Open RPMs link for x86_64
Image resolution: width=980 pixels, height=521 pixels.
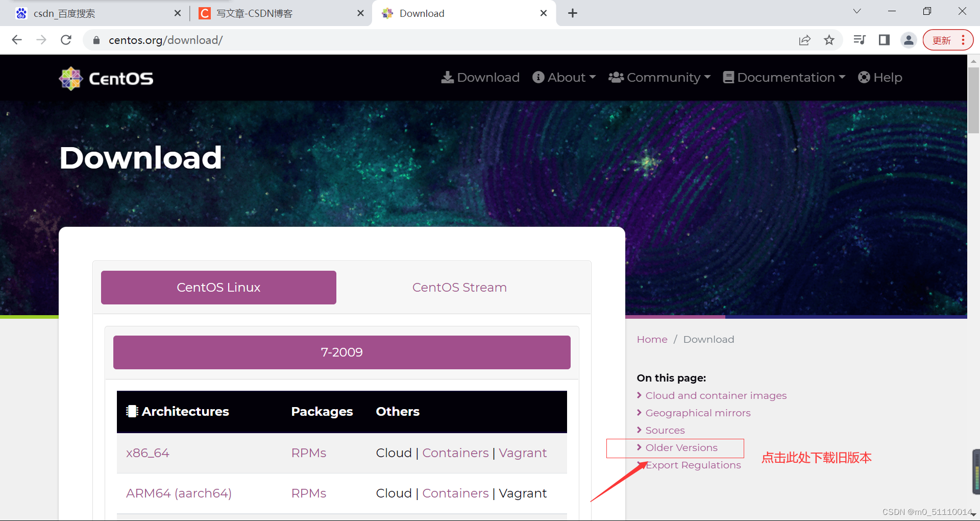pyautogui.click(x=309, y=453)
